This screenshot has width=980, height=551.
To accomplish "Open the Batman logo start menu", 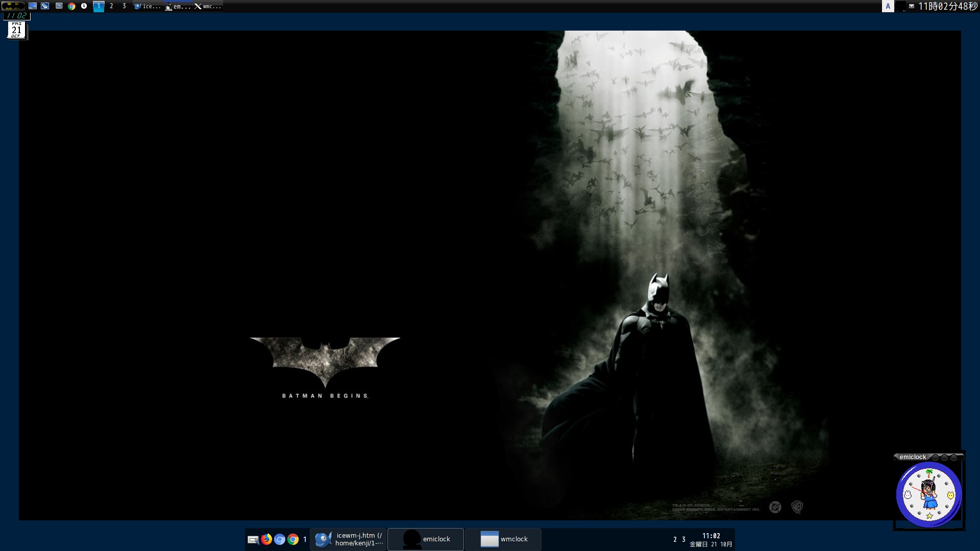I will [13, 7].
